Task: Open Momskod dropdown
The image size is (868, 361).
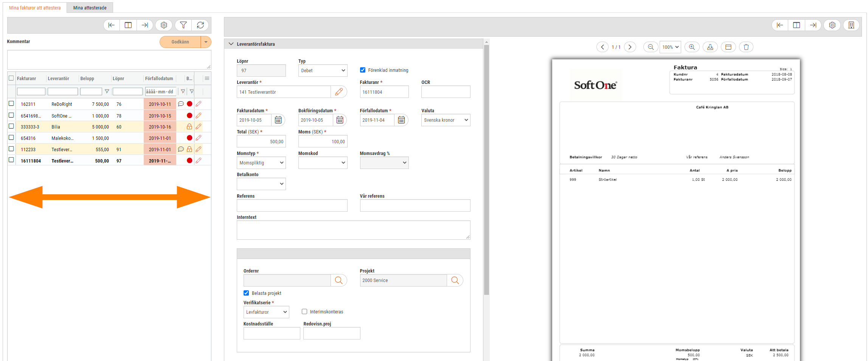Action: [x=323, y=163]
